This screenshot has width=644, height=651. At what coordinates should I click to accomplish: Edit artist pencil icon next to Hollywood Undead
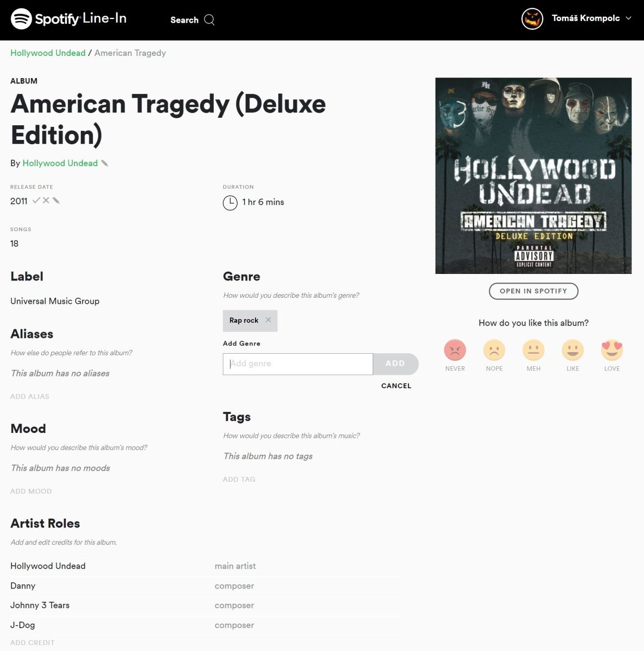click(105, 163)
